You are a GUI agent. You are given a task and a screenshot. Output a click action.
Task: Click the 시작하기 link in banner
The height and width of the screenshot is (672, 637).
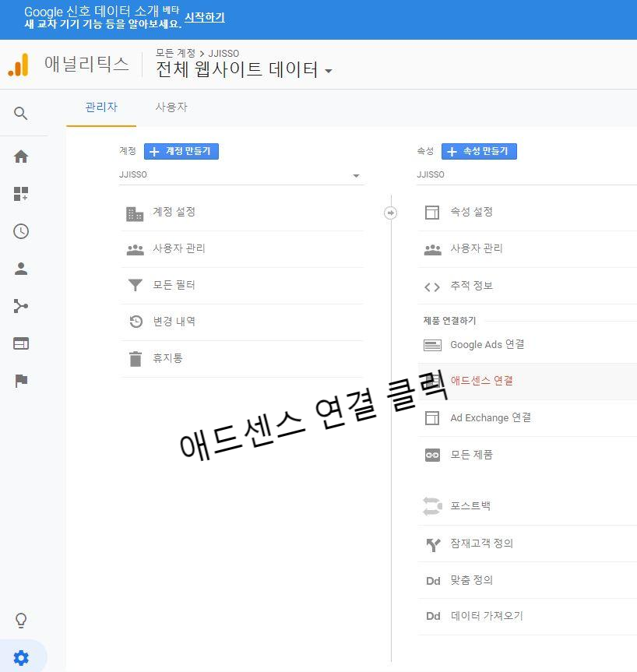click(x=205, y=17)
